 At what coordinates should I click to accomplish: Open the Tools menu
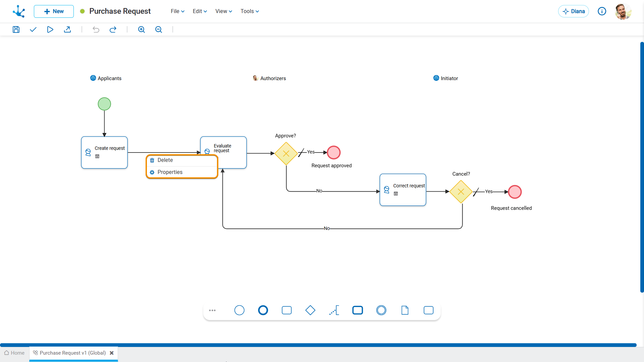pos(250,11)
